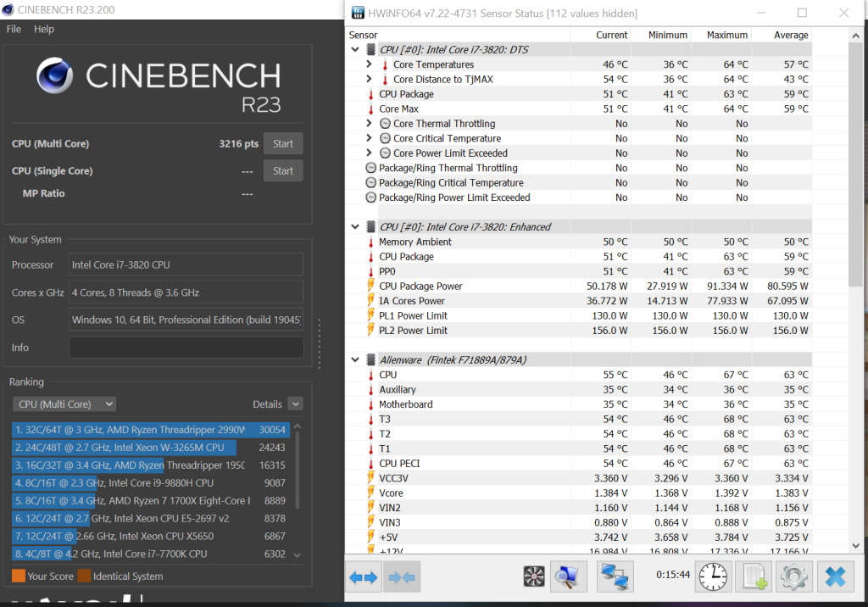Open the Help menu in Cinebench
This screenshot has width=868, height=607.
click(43, 28)
